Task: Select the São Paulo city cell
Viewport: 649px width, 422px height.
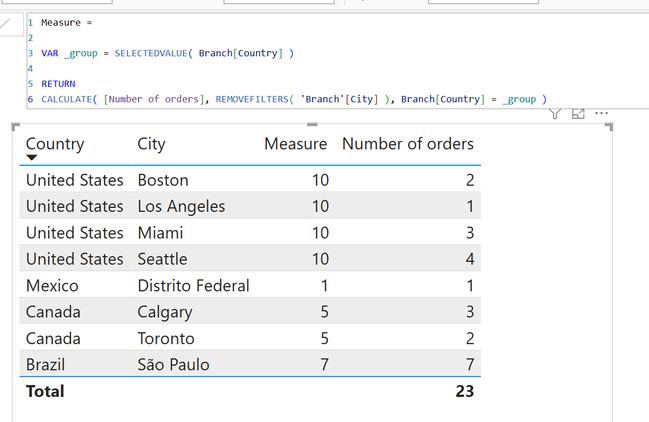Action: coord(173,365)
